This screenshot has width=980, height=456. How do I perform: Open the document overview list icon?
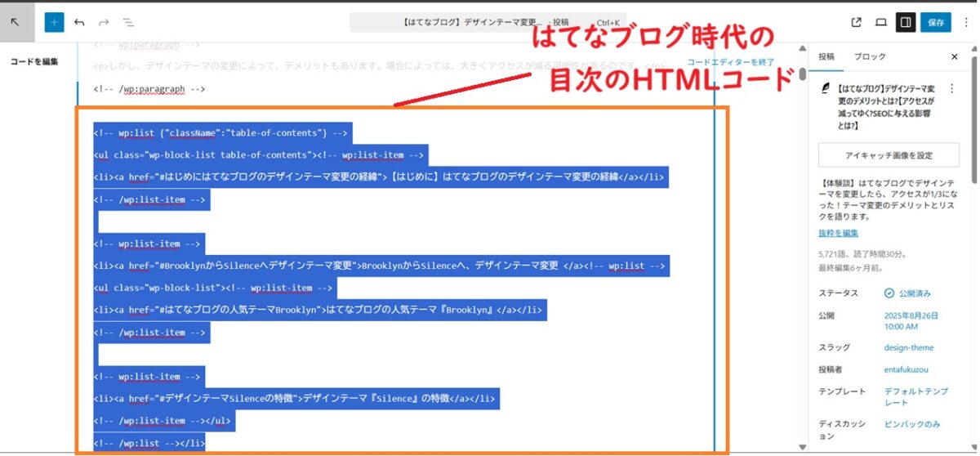[x=128, y=22]
